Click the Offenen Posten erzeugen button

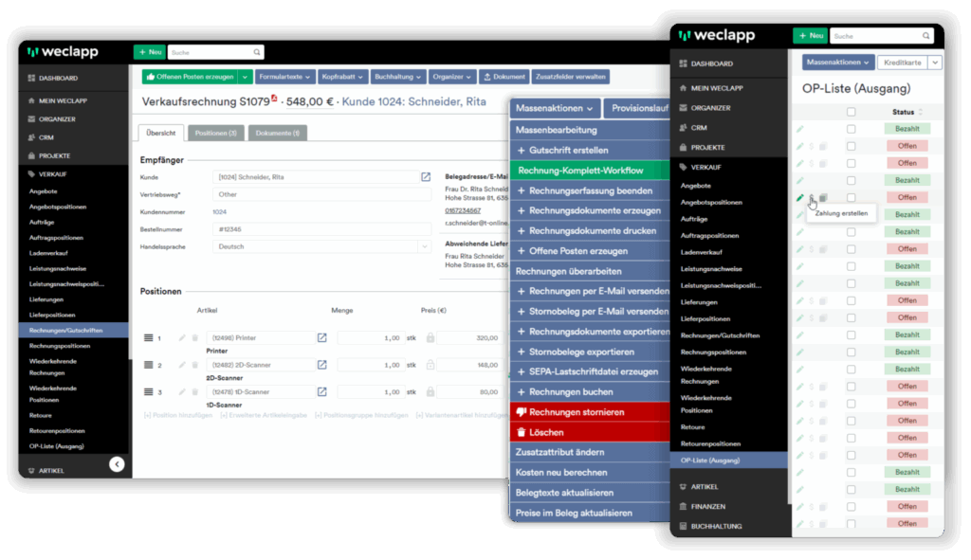189,77
